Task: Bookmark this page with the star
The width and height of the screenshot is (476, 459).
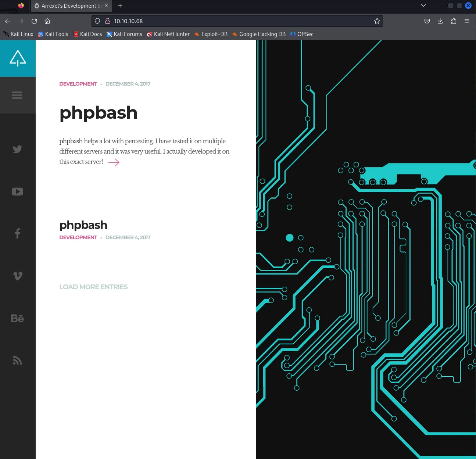Action: 377,21
